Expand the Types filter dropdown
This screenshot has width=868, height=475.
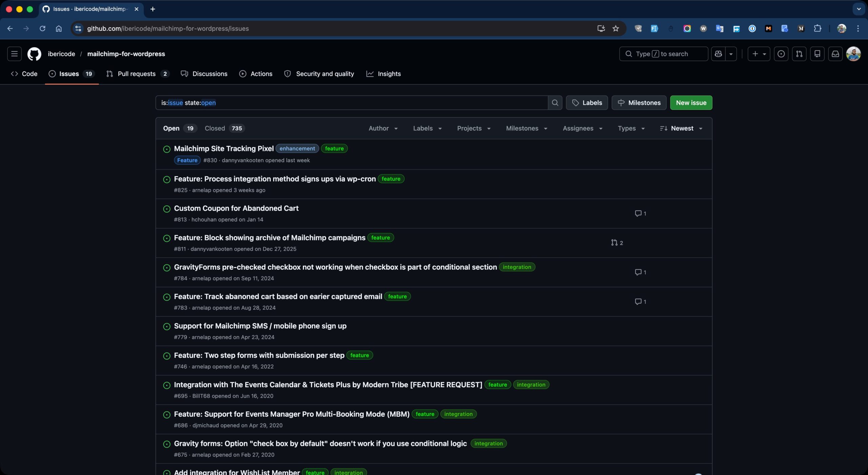pos(631,128)
